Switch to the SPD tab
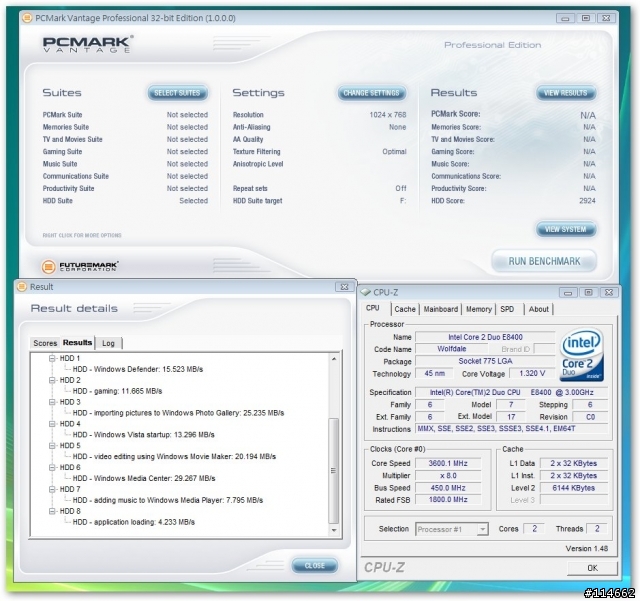This screenshot has height=601, width=640. 507,309
